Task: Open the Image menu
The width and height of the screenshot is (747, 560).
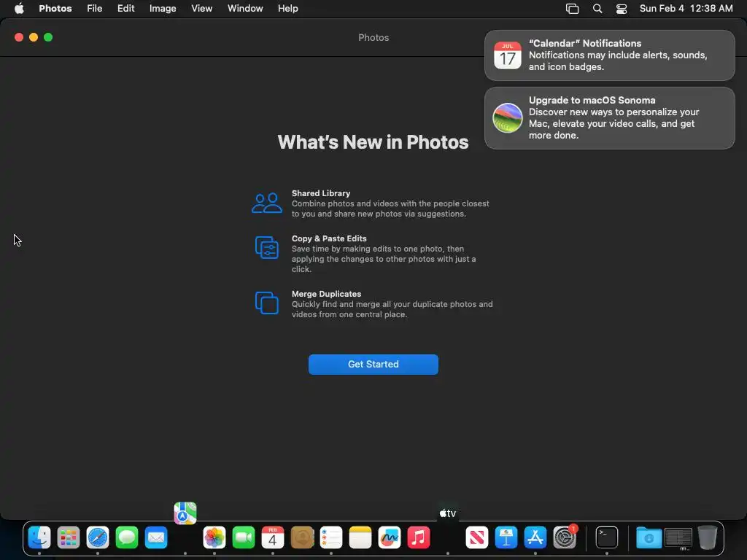Action: point(163,9)
